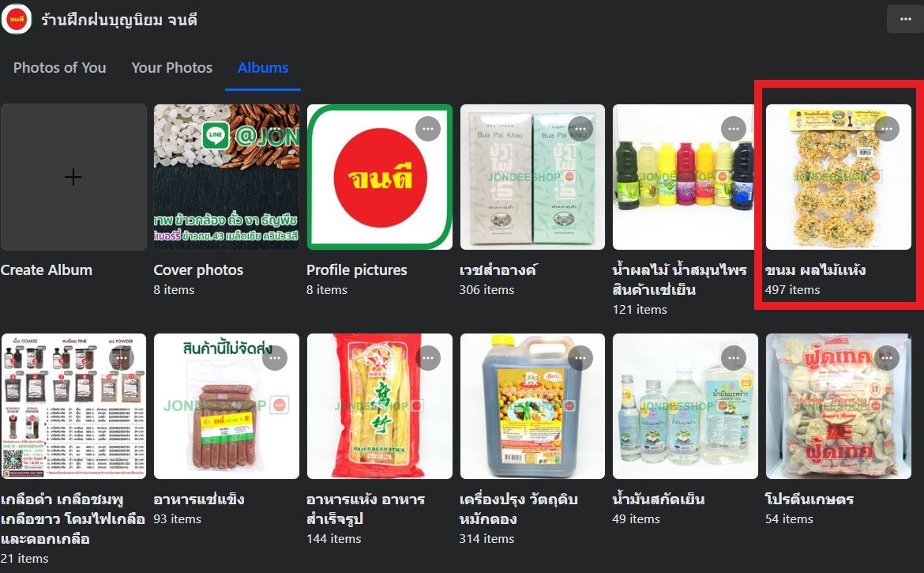Open the Cover photos album thumbnail
The image size is (924, 573).
pyautogui.click(x=227, y=177)
